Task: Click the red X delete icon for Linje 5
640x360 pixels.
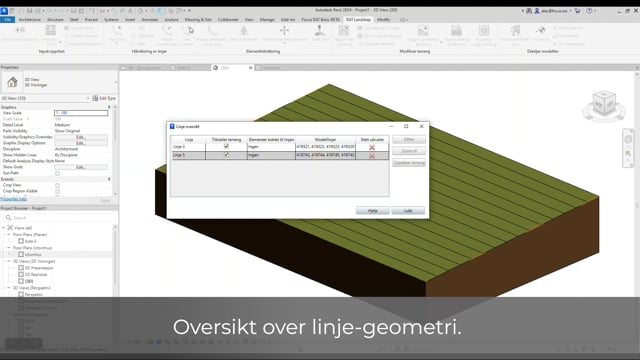Action: pos(372,156)
